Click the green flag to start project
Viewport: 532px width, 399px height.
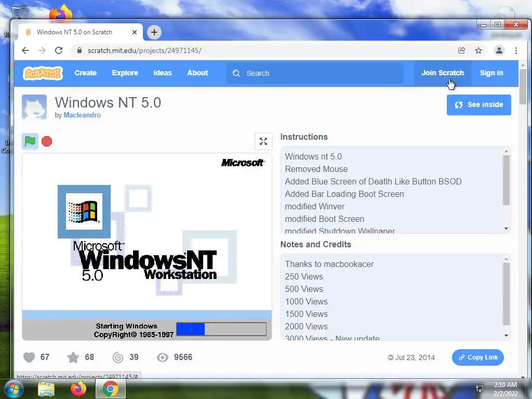pos(30,141)
